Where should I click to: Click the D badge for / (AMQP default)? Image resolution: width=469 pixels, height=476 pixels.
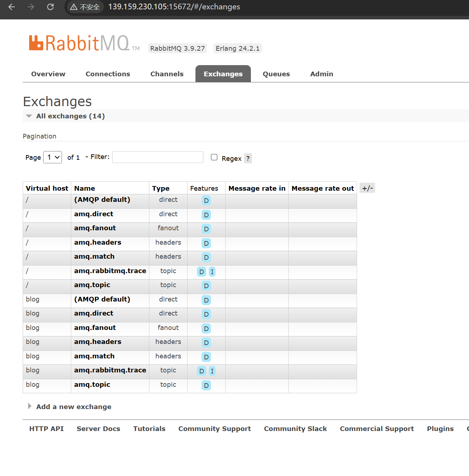point(206,201)
